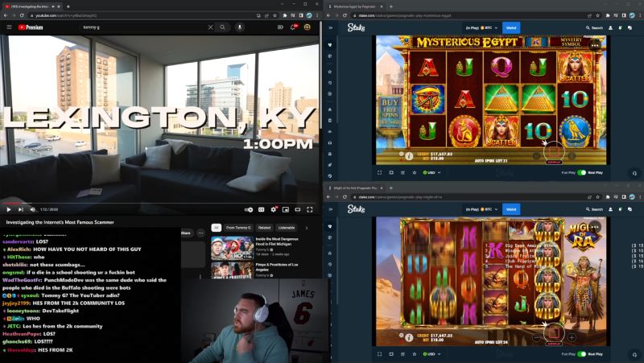The width and height of the screenshot is (644, 363).
Task: Select the 'All' suggestions chip
Action: pos(216,228)
